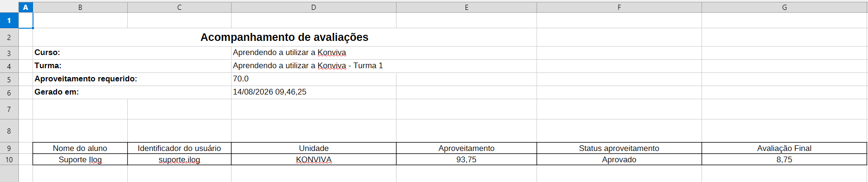Select row 10 header
The width and height of the screenshot is (868, 182).
[9, 159]
